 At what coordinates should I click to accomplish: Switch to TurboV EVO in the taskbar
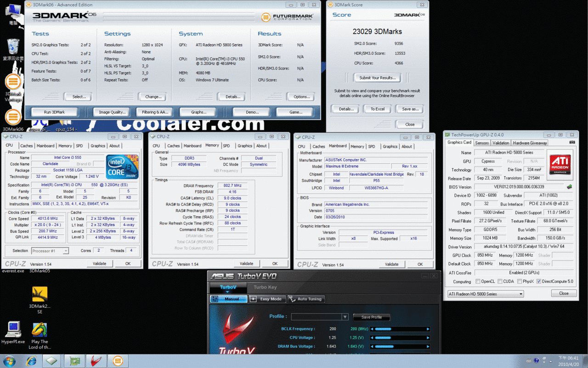[96, 361]
